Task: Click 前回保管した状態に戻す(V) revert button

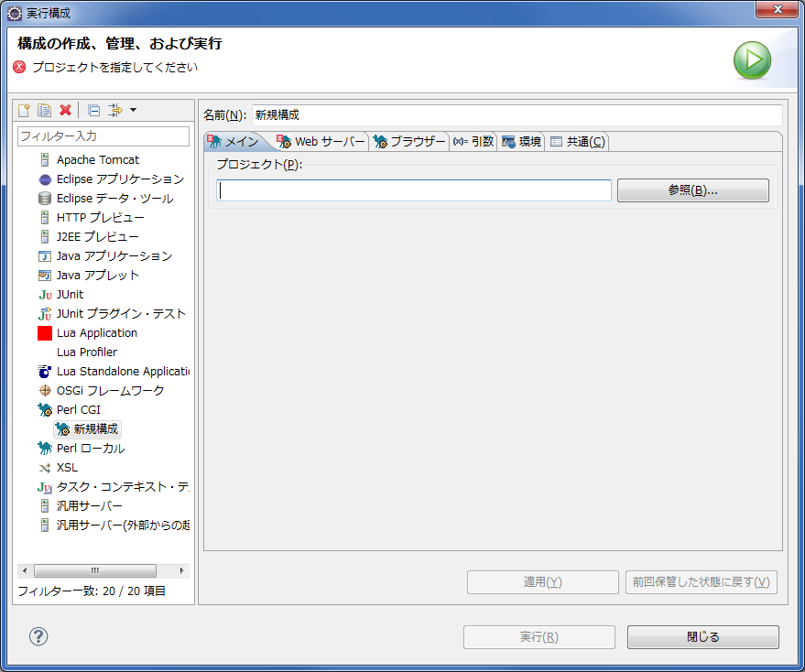Action: point(702,582)
